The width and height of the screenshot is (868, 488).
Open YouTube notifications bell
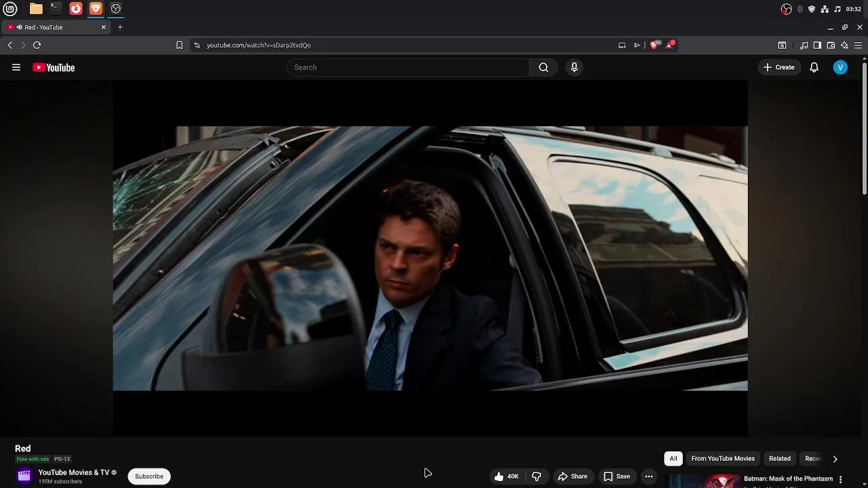814,67
